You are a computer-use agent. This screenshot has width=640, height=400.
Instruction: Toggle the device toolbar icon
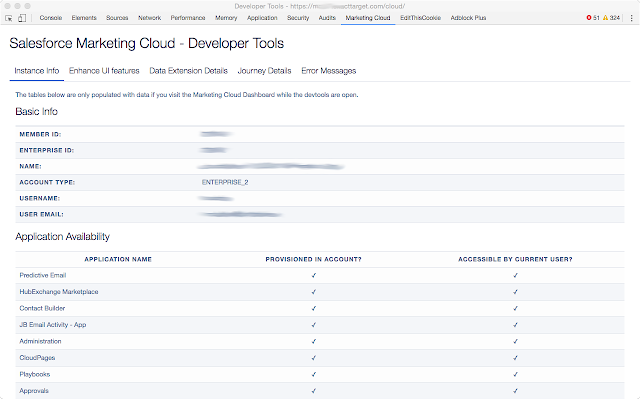21,18
